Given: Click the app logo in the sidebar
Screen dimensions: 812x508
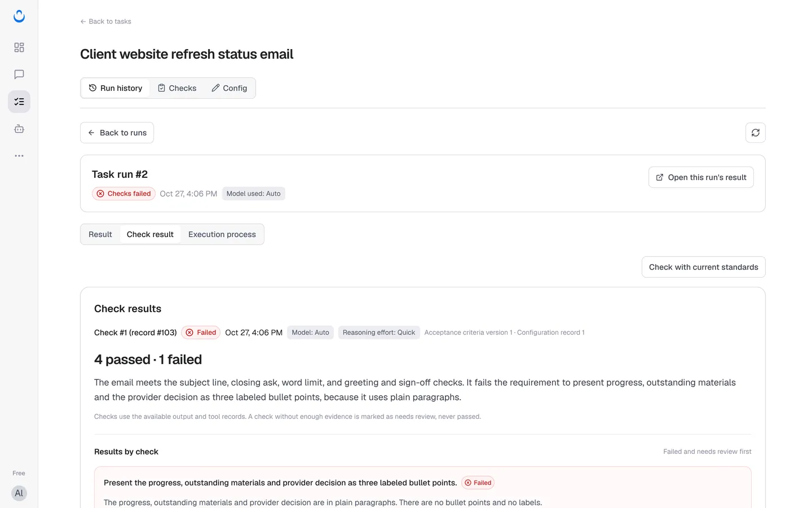Looking at the screenshot, I should pos(19,16).
